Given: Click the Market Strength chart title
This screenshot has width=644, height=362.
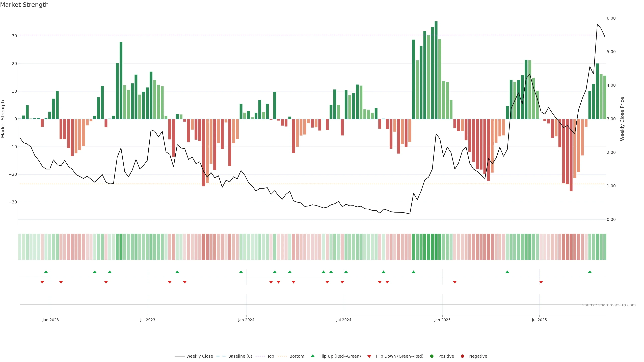Looking at the screenshot, I should tap(24, 5).
